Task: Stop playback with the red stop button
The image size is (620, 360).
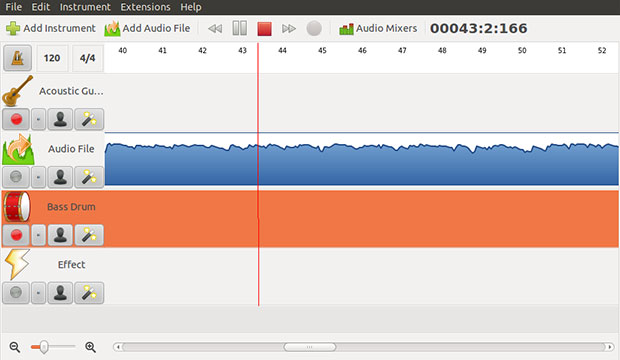Action: [x=264, y=28]
